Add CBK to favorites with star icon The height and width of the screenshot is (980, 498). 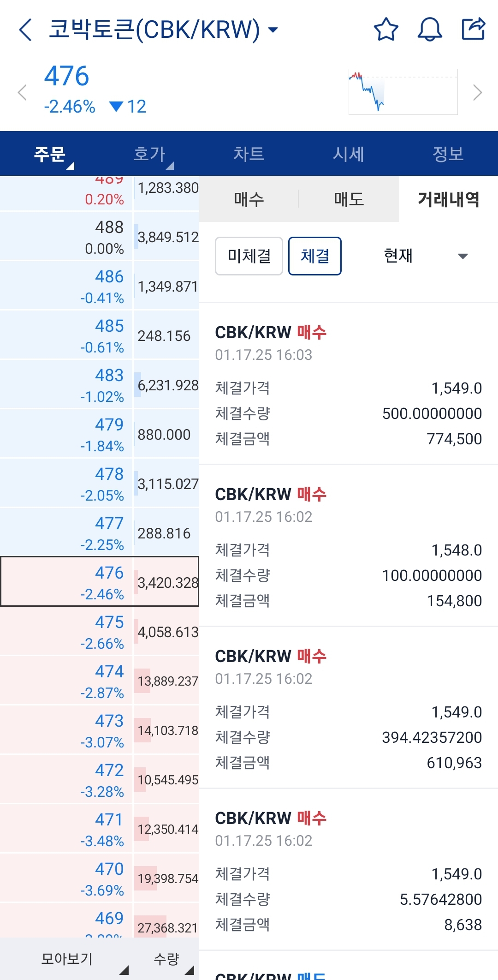click(x=385, y=30)
